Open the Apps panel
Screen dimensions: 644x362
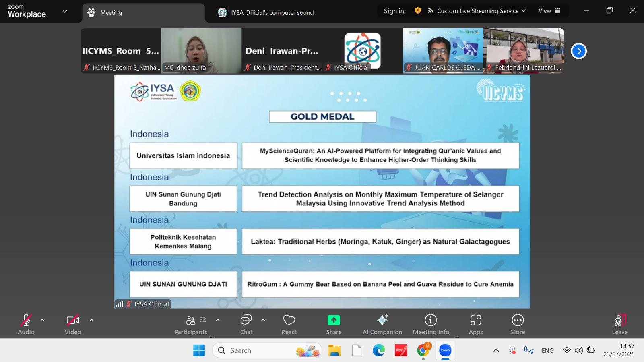[475, 324]
